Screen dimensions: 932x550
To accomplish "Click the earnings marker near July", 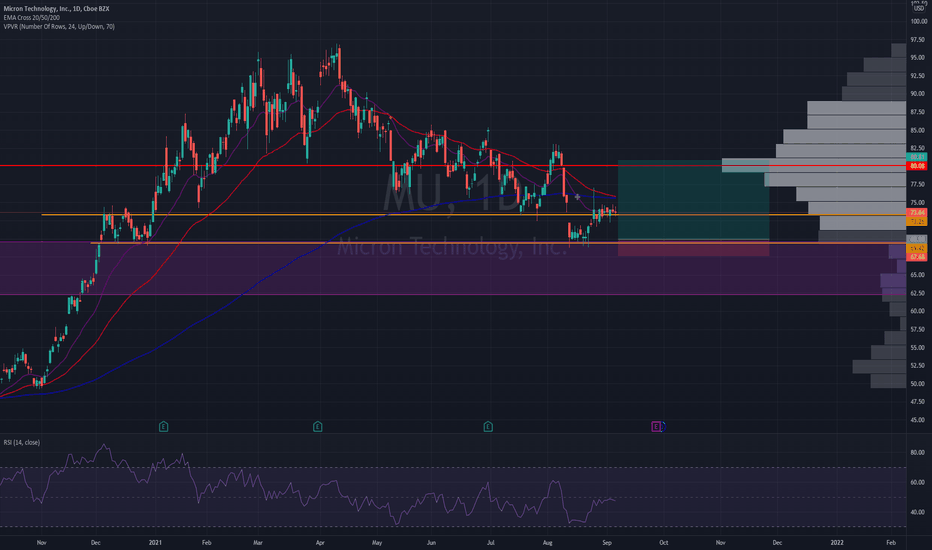I will click(488, 426).
